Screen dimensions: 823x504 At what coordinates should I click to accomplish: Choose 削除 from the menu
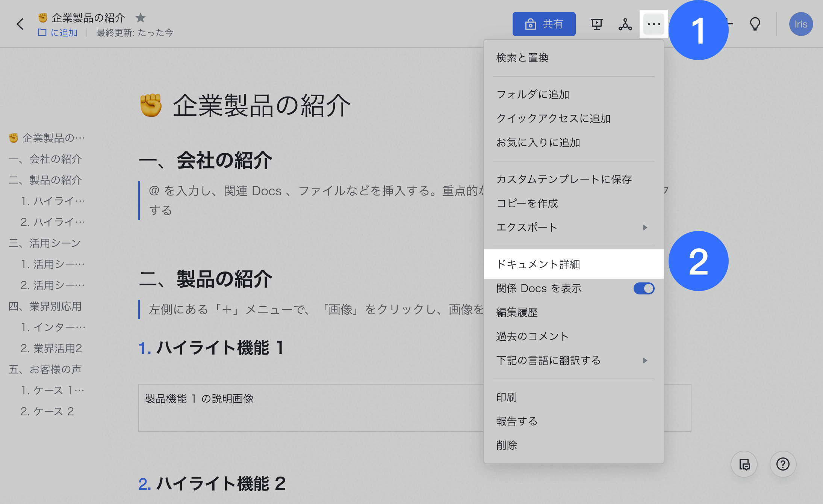click(x=507, y=445)
